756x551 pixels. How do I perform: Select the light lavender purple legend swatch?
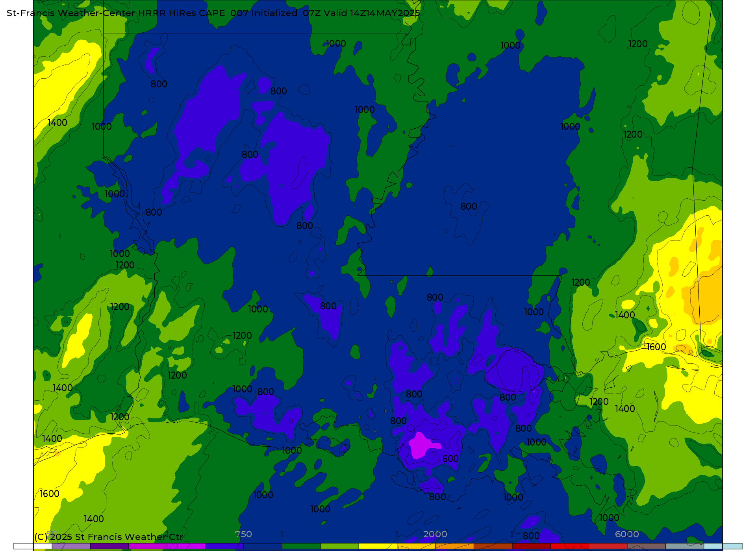(x=71, y=546)
